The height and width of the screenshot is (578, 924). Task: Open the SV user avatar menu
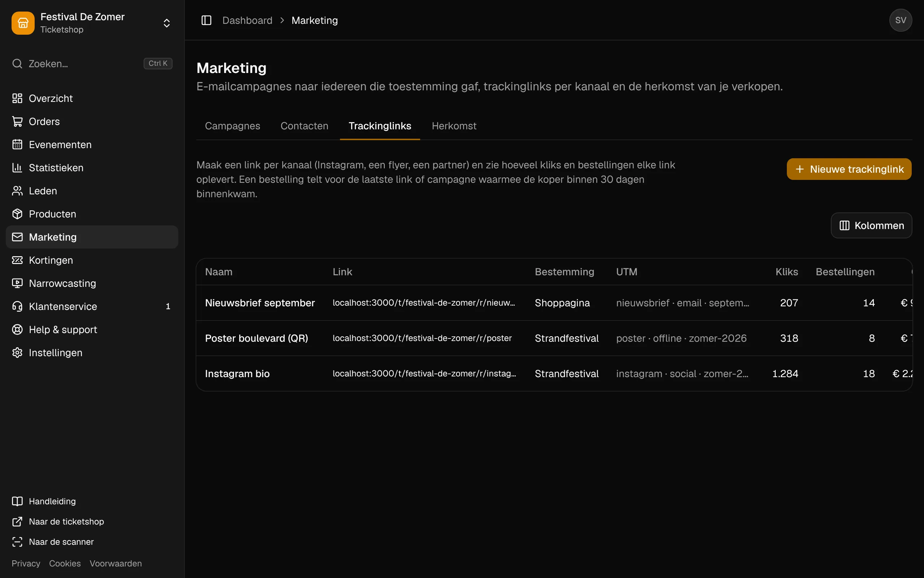900,20
